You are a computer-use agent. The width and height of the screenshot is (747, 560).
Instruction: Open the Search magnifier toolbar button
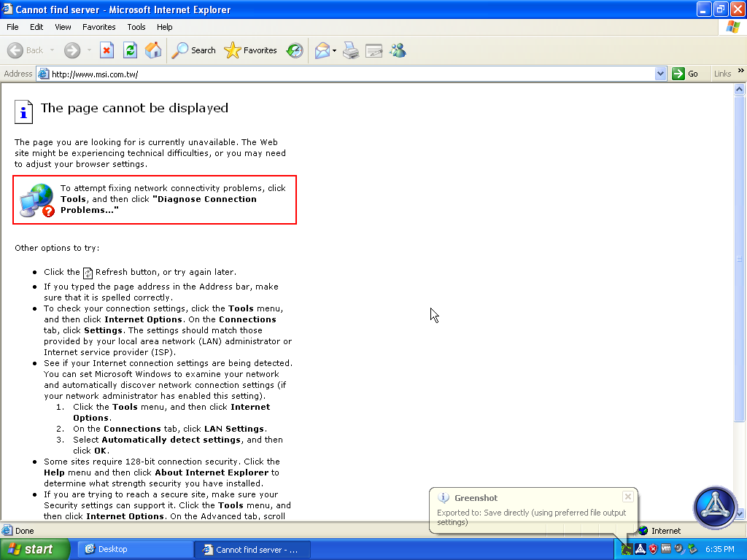[194, 50]
